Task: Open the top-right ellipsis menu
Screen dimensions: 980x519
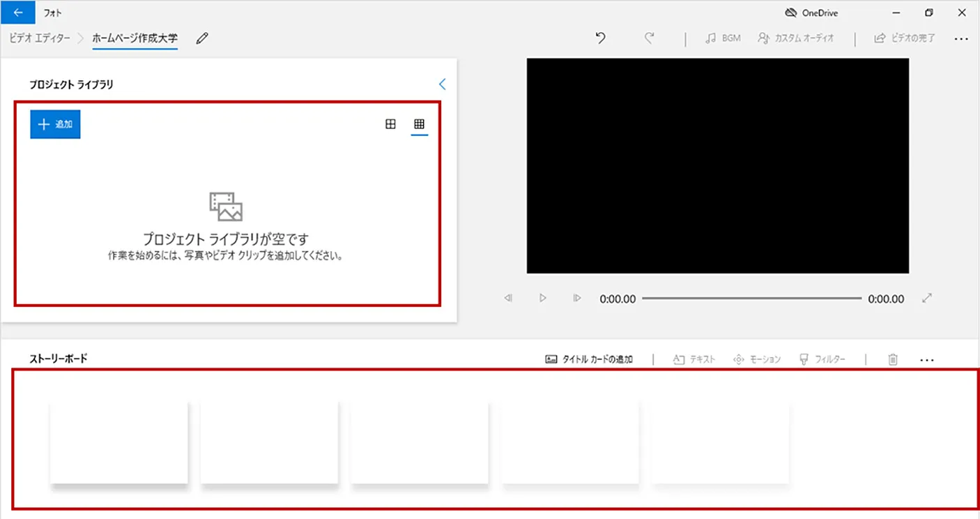Action: pos(961,40)
